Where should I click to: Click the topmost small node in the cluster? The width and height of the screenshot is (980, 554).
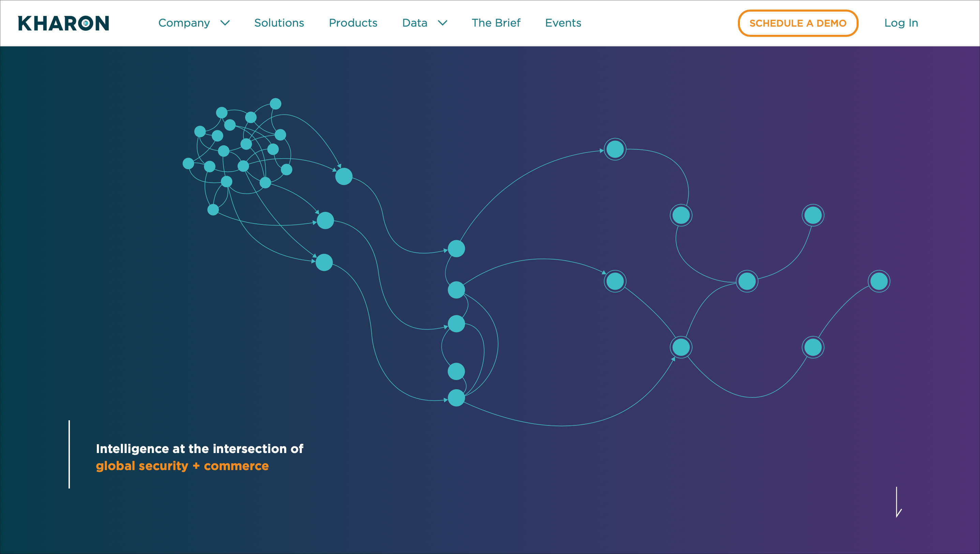coord(276,103)
